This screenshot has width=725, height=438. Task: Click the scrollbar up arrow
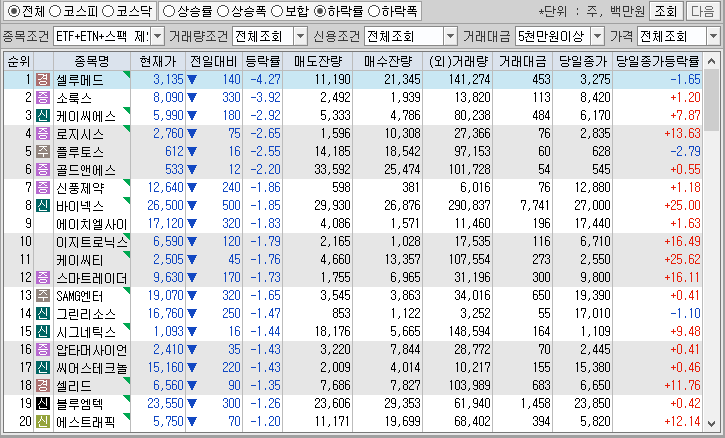point(712,61)
